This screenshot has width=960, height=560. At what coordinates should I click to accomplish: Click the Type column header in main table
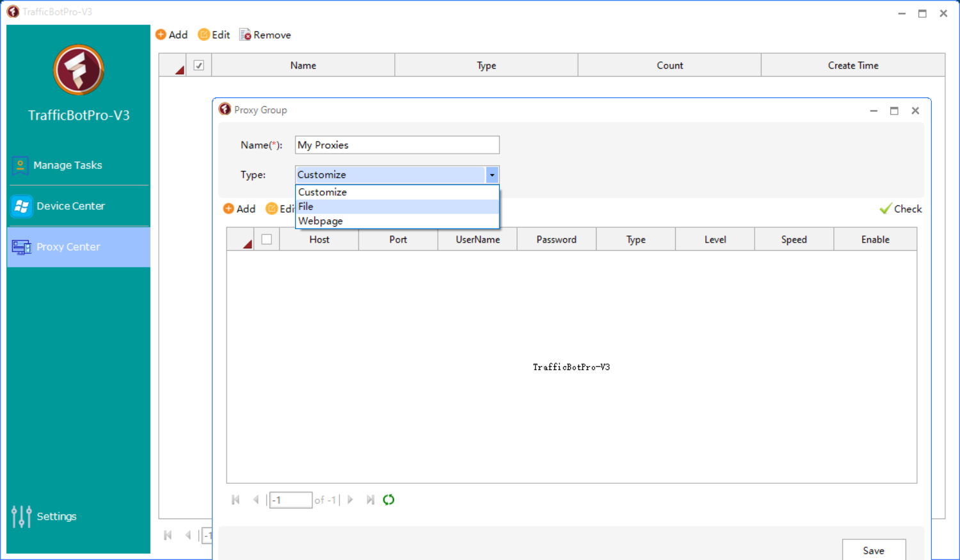pyautogui.click(x=486, y=65)
